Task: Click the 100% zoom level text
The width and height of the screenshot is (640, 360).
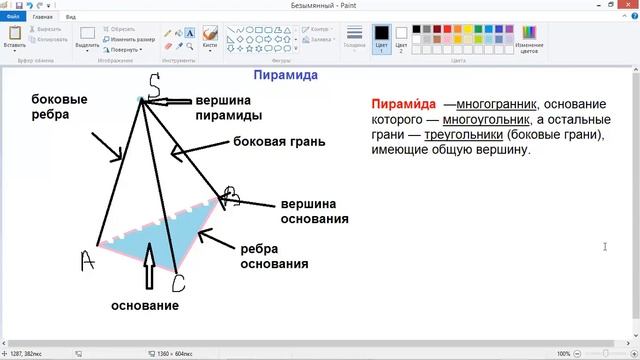Action: click(x=563, y=354)
